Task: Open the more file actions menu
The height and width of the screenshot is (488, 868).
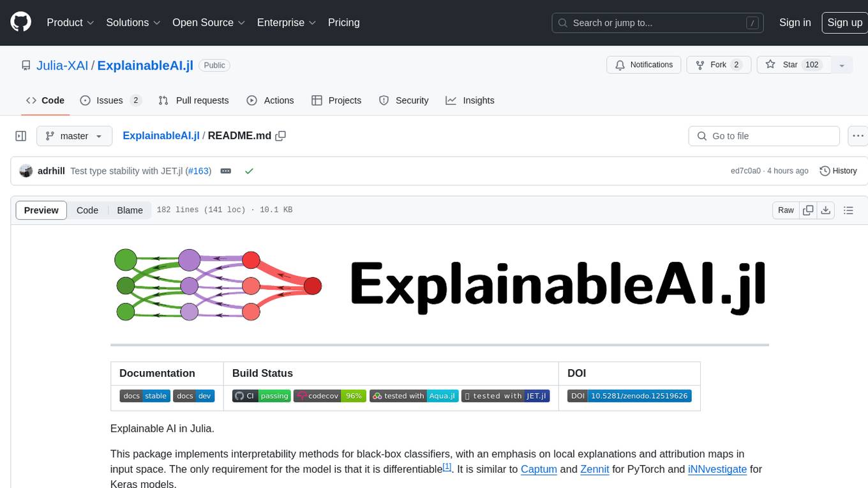Action: coord(858,136)
